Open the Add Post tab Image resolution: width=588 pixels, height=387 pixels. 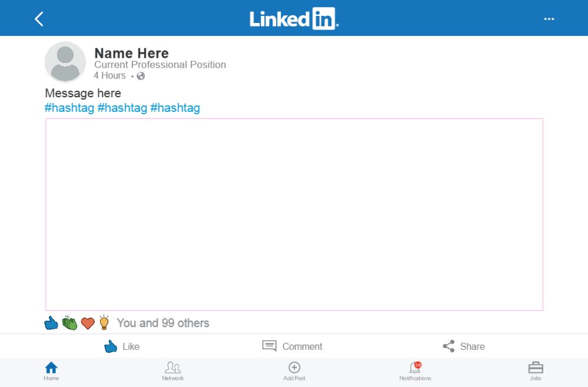coord(294,371)
